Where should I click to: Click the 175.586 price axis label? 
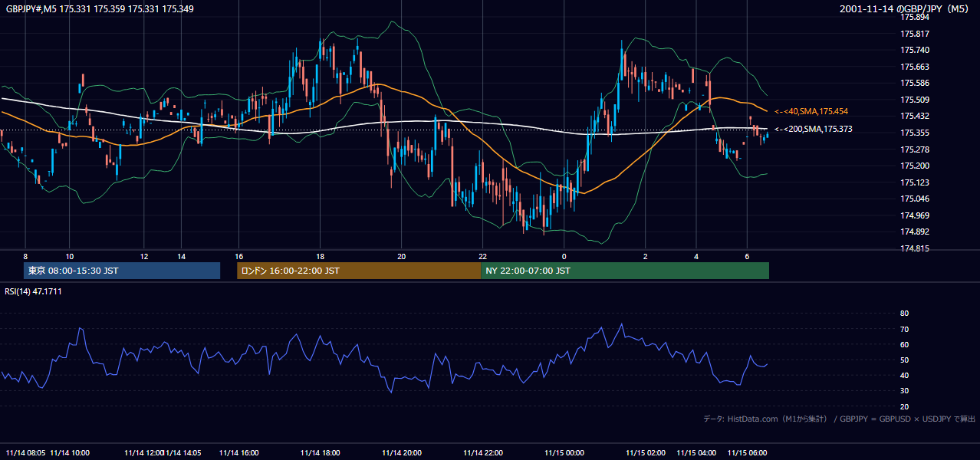pos(914,83)
